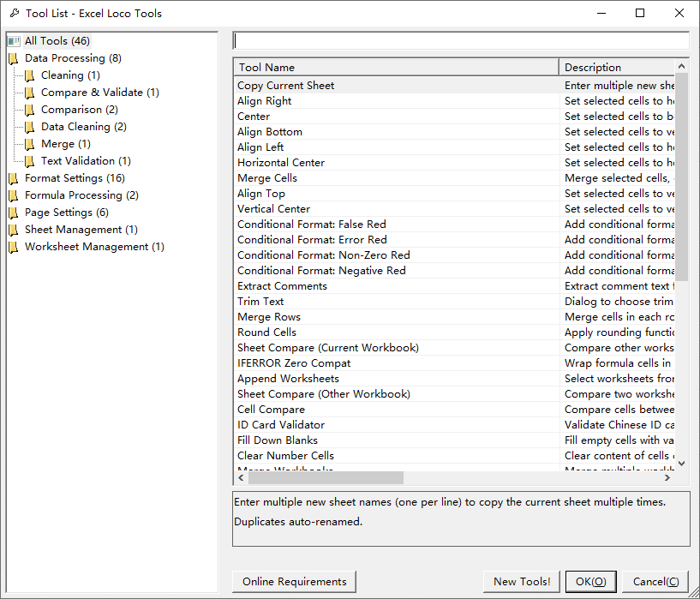
Task: Open Page Settings (6) category
Action: (x=67, y=213)
